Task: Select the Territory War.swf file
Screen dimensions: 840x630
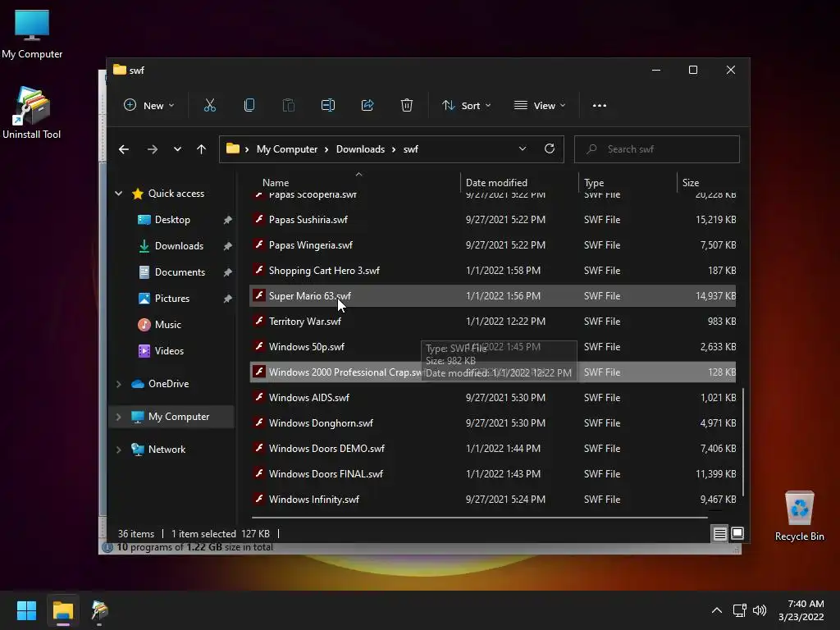Action: [493, 321]
